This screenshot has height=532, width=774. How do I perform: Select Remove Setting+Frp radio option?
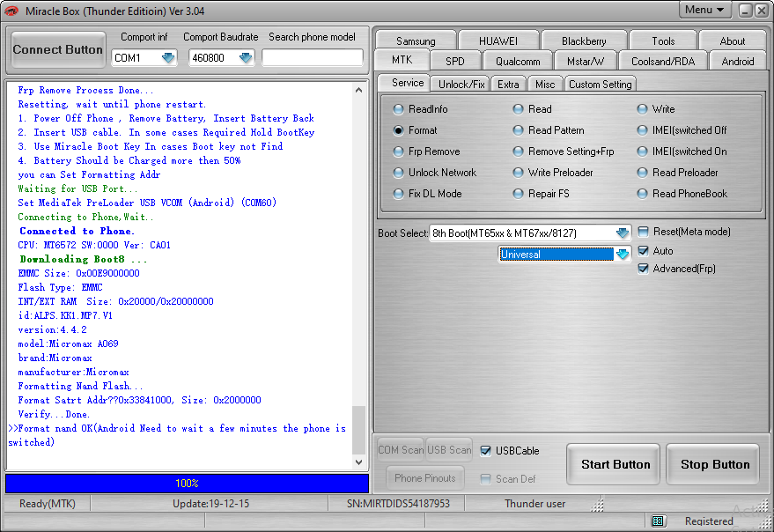564,151
